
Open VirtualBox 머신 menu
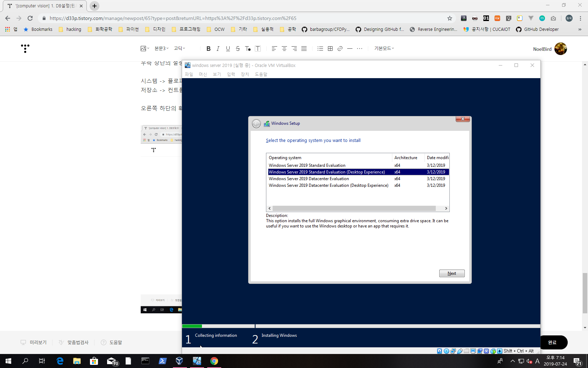tap(203, 74)
